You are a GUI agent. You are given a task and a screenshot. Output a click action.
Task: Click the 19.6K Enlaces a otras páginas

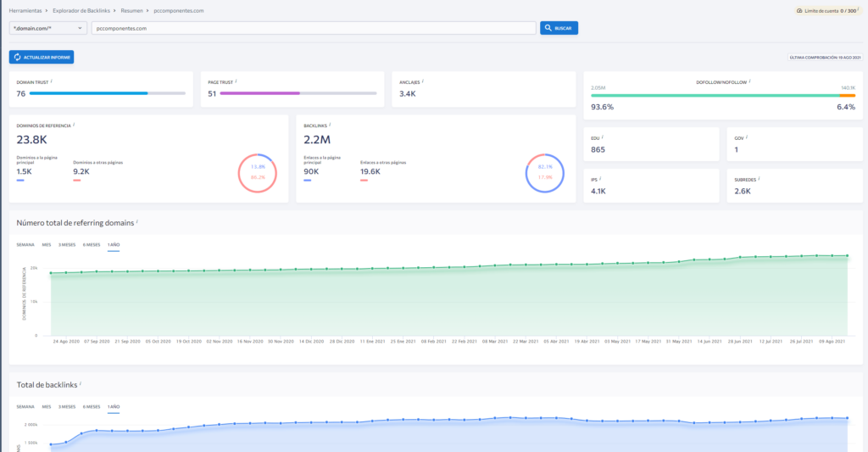(370, 171)
